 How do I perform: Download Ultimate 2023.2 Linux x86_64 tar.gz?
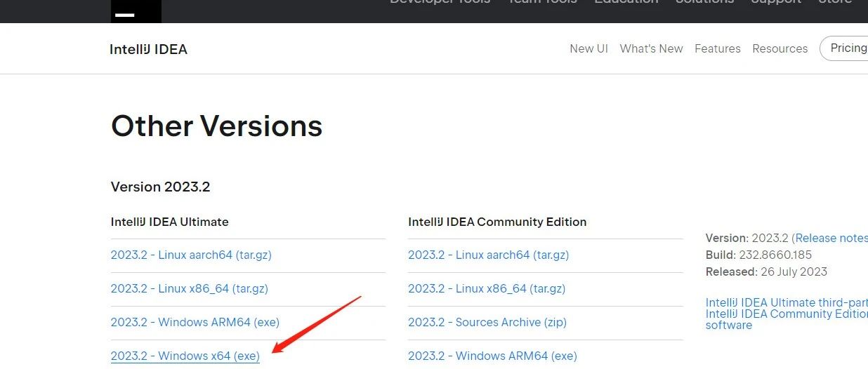pyautogui.click(x=190, y=288)
